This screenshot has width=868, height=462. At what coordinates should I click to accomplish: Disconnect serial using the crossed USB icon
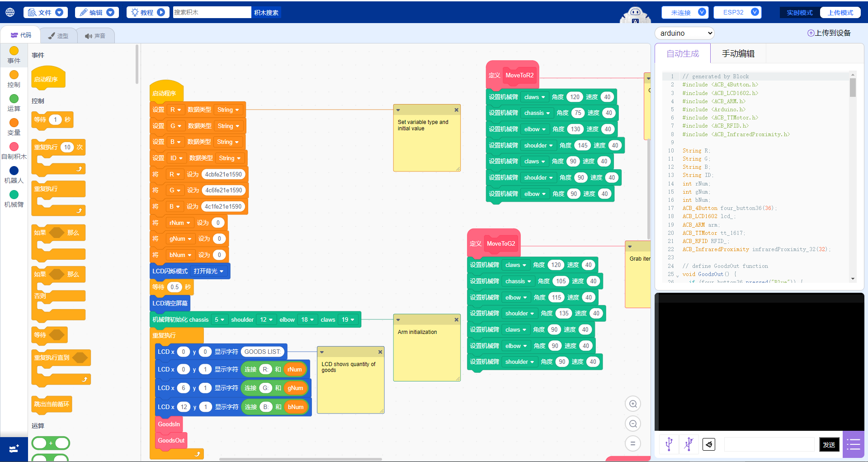(689, 444)
